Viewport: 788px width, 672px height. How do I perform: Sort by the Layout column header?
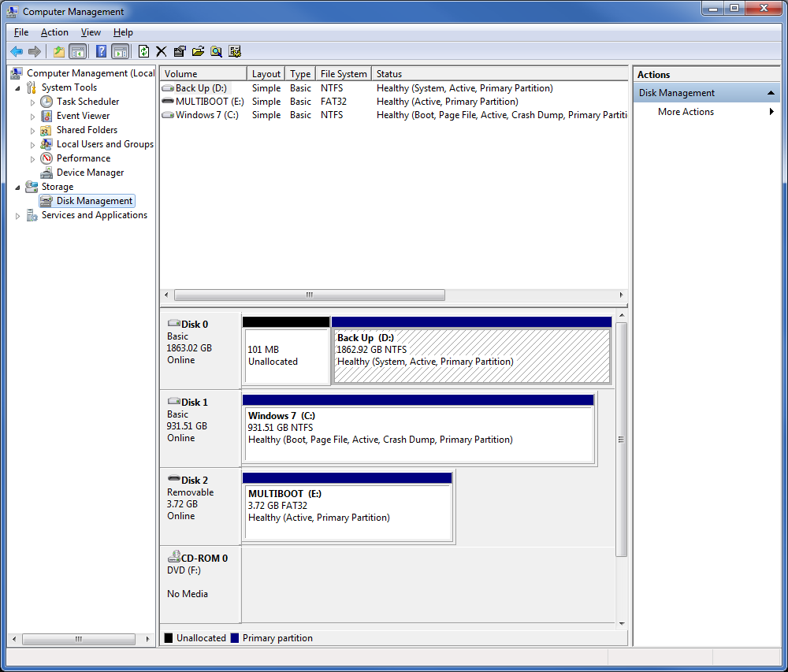(x=266, y=74)
